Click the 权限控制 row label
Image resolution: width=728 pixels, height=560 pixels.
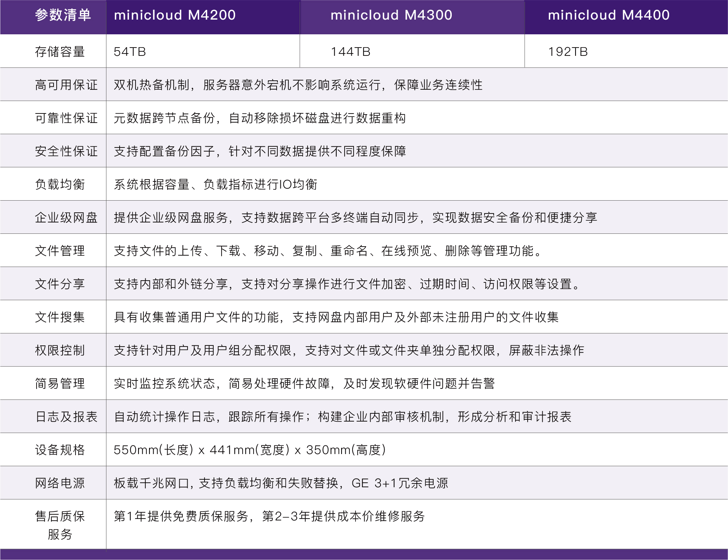(x=60, y=350)
